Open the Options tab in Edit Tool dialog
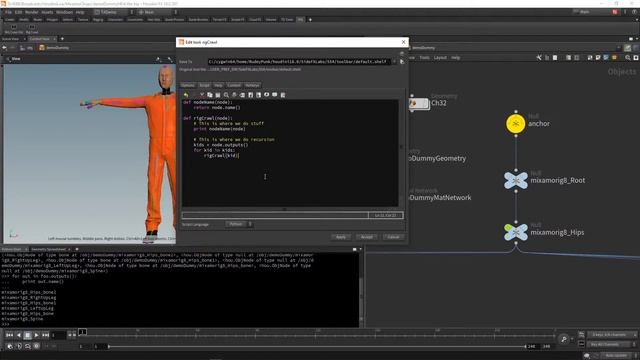 pos(188,85)
